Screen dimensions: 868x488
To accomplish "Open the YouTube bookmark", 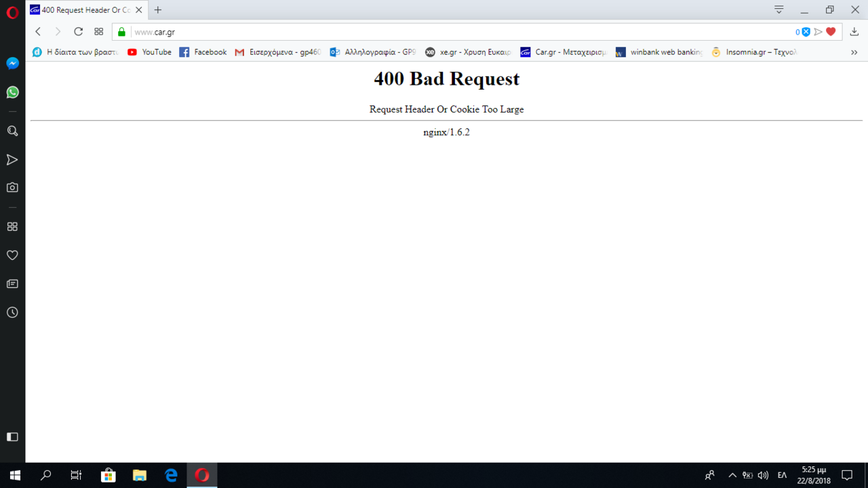I will pos(149,52).
